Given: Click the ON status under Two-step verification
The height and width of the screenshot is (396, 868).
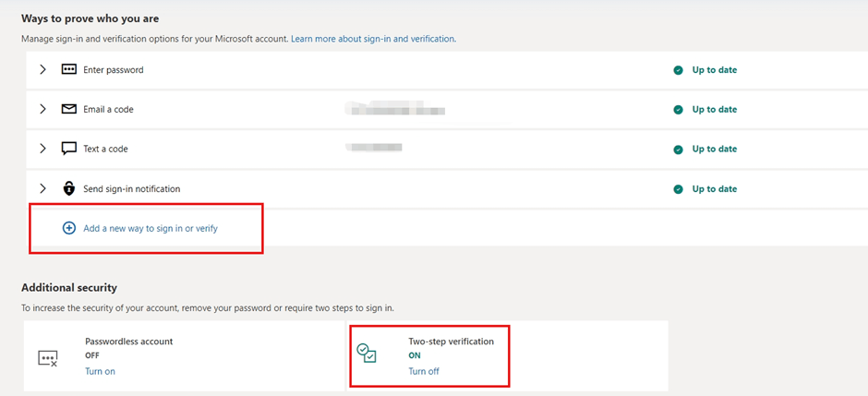Looking at the screenshot, I should click(x=415, y=355).
